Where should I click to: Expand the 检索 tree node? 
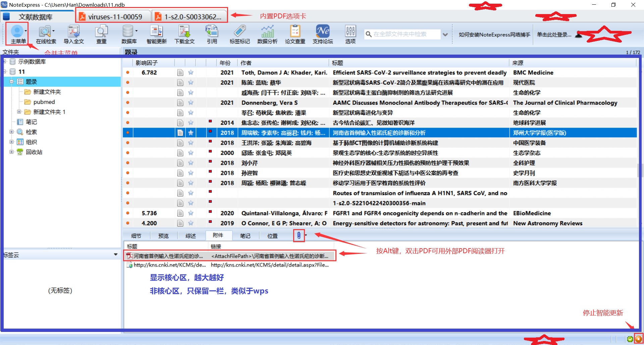(x=11, y=132)
